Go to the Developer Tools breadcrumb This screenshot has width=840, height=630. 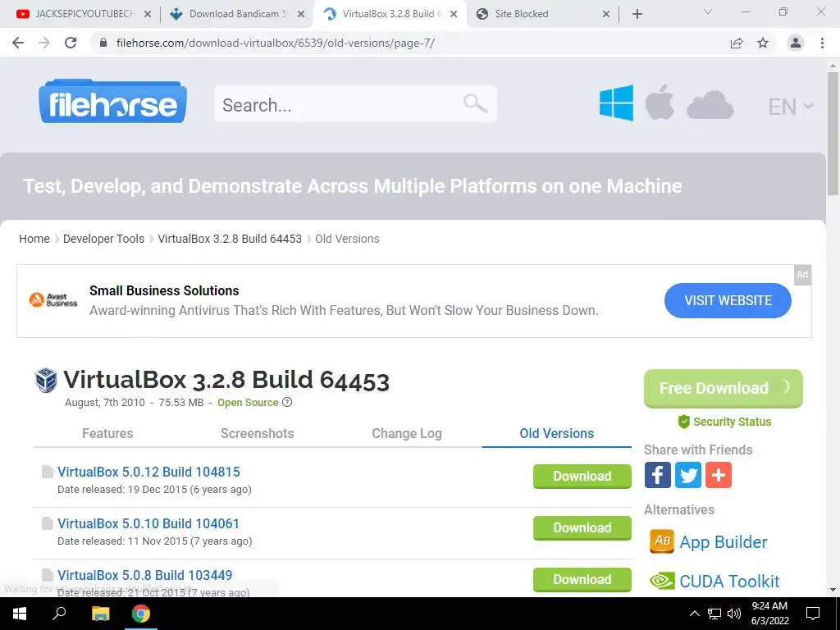(103, 239)
